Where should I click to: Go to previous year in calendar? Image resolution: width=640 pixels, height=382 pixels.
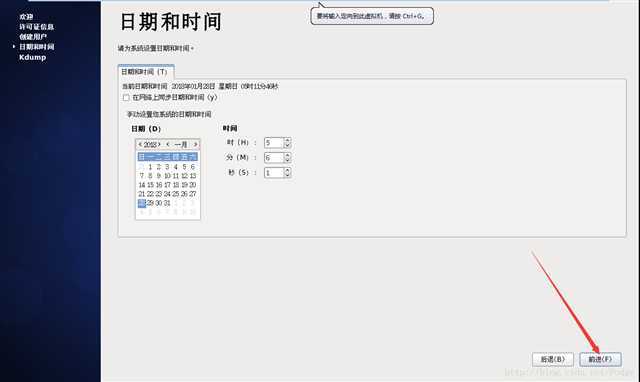coord(140,144)
